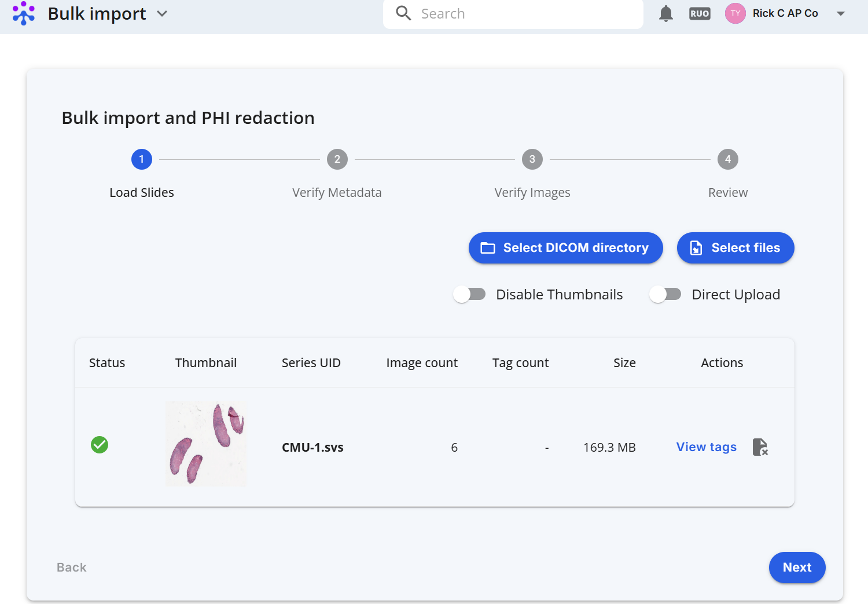Click the CMU-1.svs slide thumbnail
This screenshot has height=604, width=868.
206,444
